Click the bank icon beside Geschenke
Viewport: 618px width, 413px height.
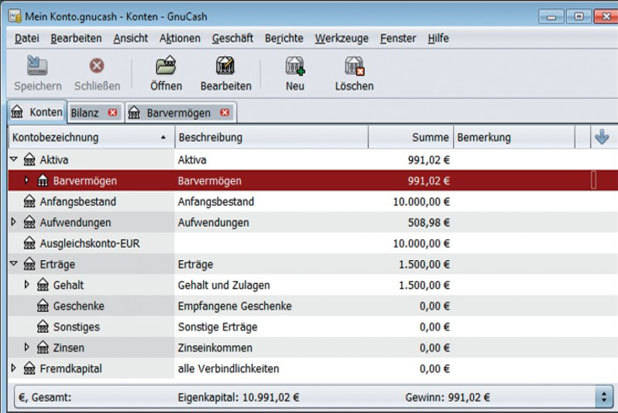pyautogui.click(x=43, y=306)
